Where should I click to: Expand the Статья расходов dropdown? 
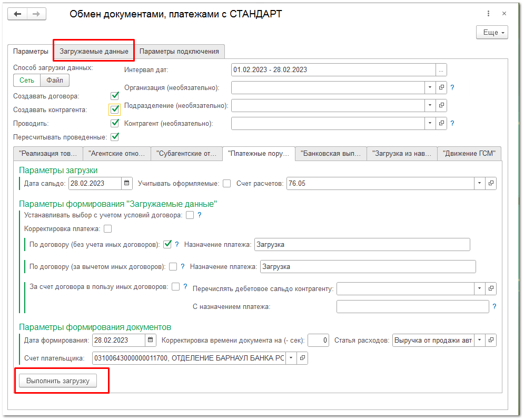(479, 340)
